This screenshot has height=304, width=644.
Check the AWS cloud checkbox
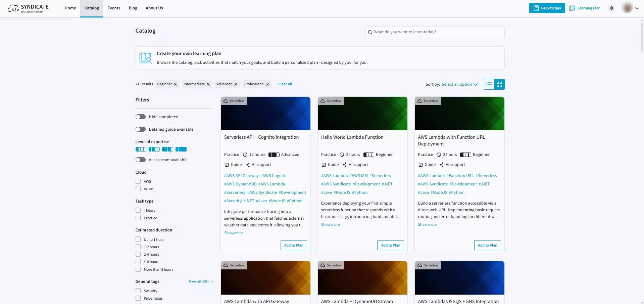coord(138,181)
